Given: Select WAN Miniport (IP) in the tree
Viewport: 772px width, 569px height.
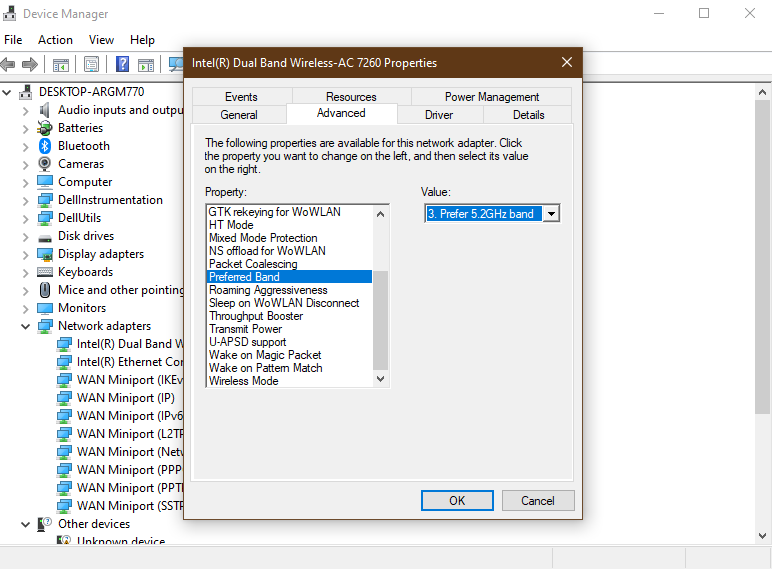Looking at the screenshot, I should pyautogui.click(x=126, y=398).
